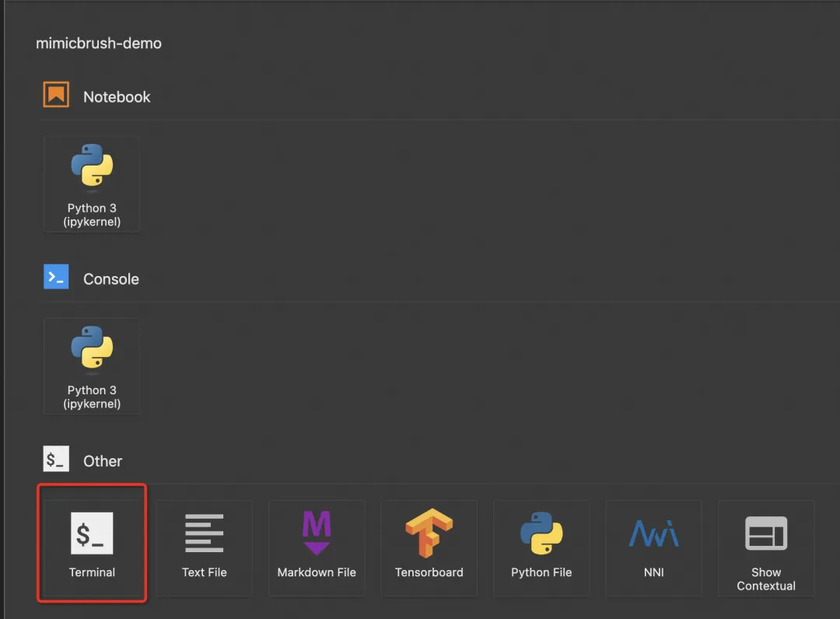Launch Tensorboard from the launcher

pyautogui.click(x=429, y=547)
